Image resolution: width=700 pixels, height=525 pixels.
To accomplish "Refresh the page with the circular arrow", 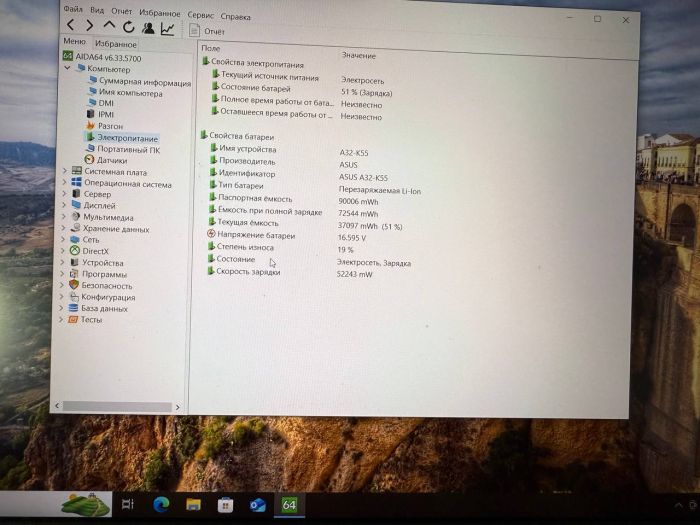I will (x=129, y=27).
